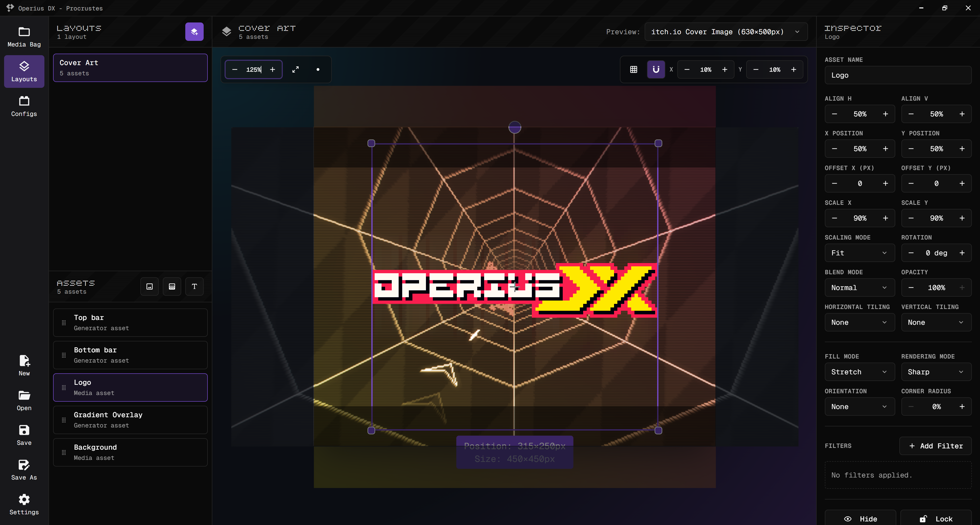980x525 pixels.
Task: Switch to the Configs panel
Action: pos(23,106)
